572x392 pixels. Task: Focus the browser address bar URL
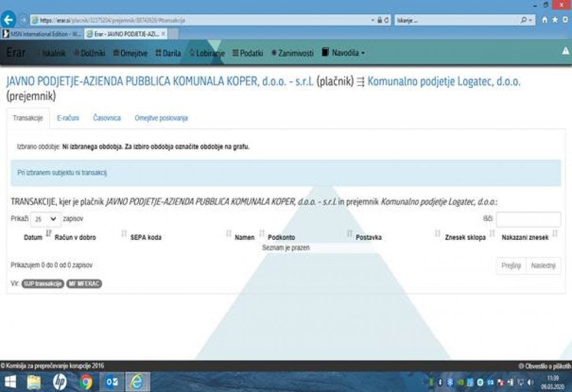[x=201, y=20]
